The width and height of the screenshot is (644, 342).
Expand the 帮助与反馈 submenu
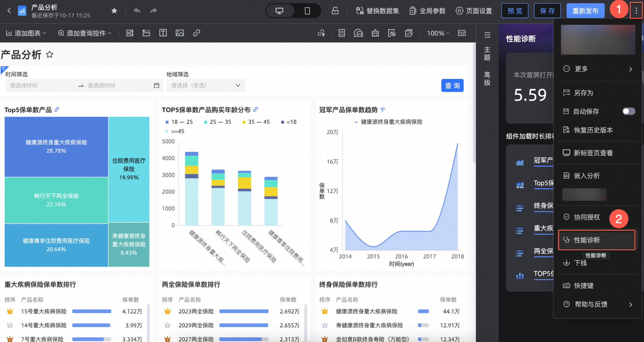click(598, 304)
